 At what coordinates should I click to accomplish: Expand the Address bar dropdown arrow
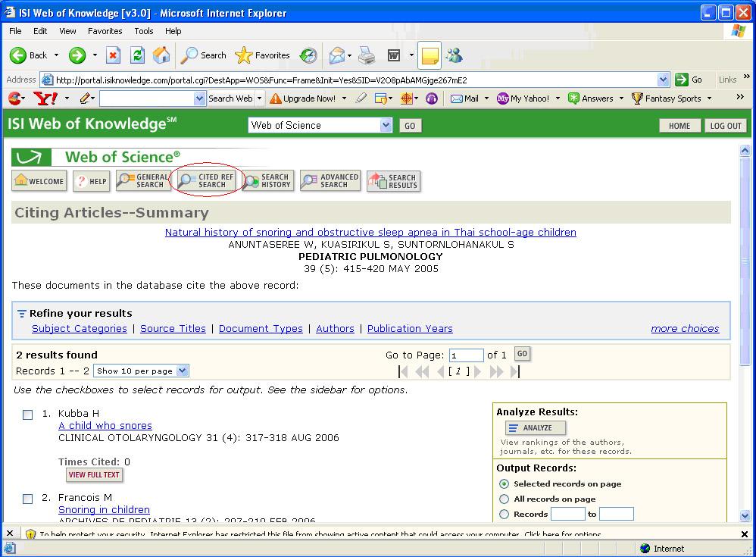click(x=664, y=80)
